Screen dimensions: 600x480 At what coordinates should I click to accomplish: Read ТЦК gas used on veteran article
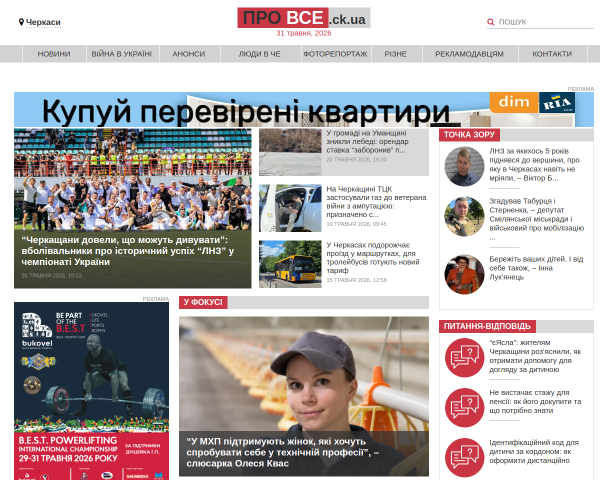[x=376, y=202]
